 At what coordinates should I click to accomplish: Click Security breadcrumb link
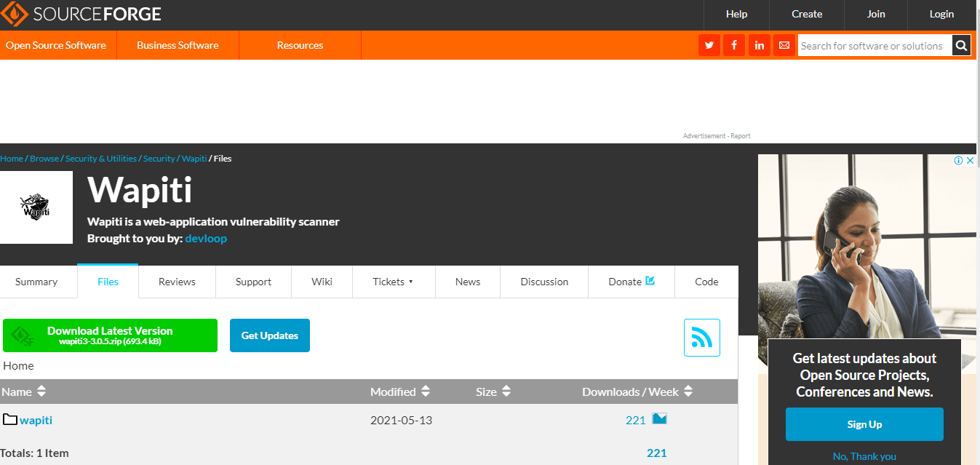pyautogui.click(x=159, y=158)
